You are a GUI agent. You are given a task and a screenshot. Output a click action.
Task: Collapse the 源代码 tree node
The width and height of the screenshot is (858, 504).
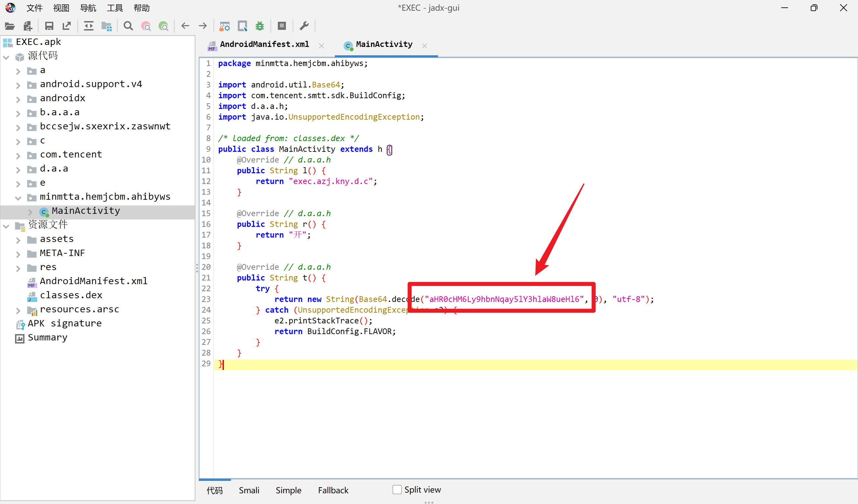[6, 57]
